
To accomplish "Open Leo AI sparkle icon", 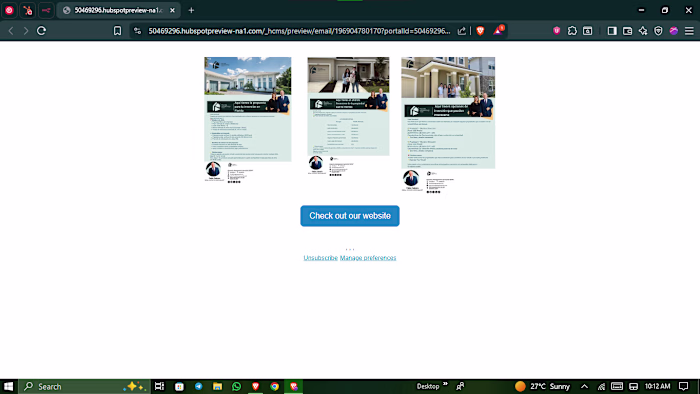I will 643,31.
